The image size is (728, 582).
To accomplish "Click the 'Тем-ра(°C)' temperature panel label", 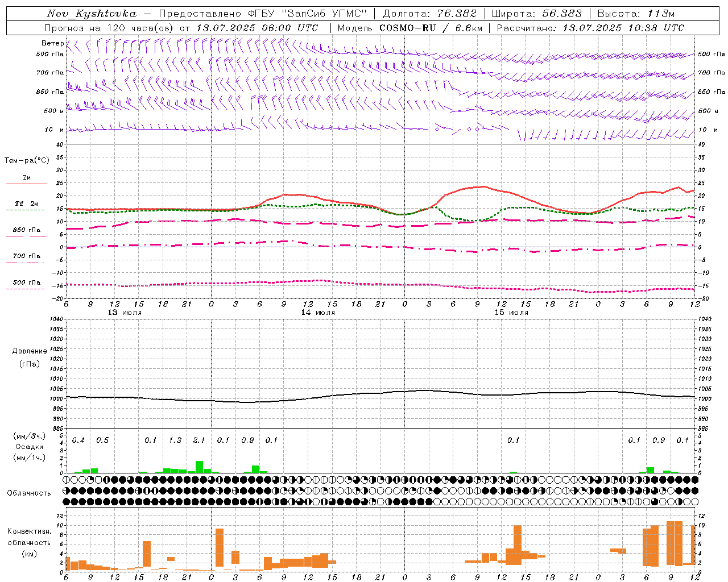I will click(x=27, y=161).
